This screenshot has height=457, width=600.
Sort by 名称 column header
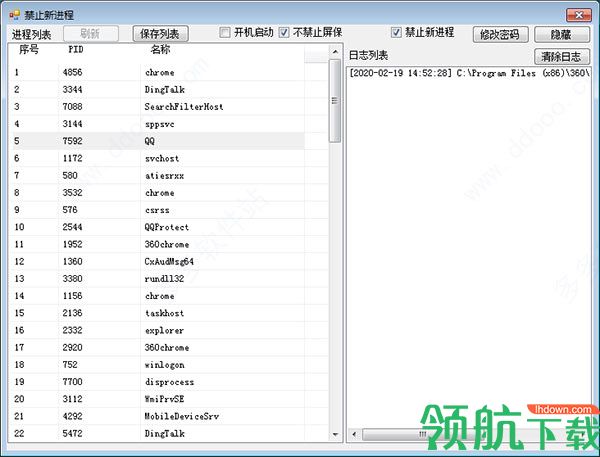coord(160,49)
